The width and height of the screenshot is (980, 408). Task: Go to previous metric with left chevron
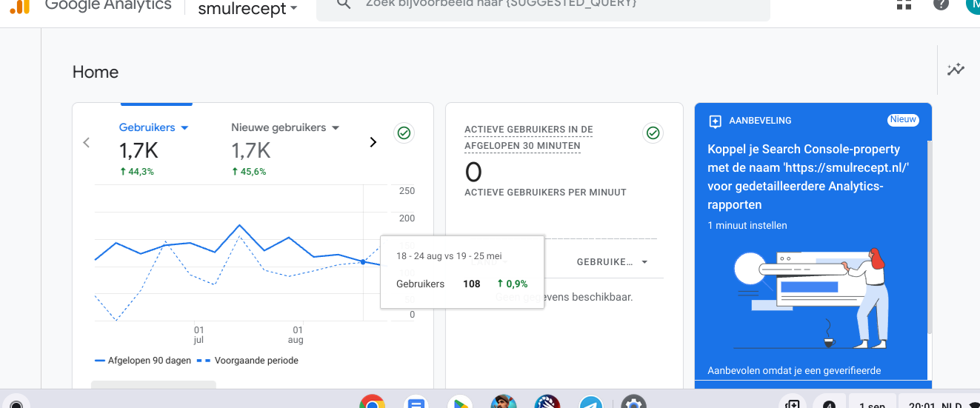pos(86,142)
